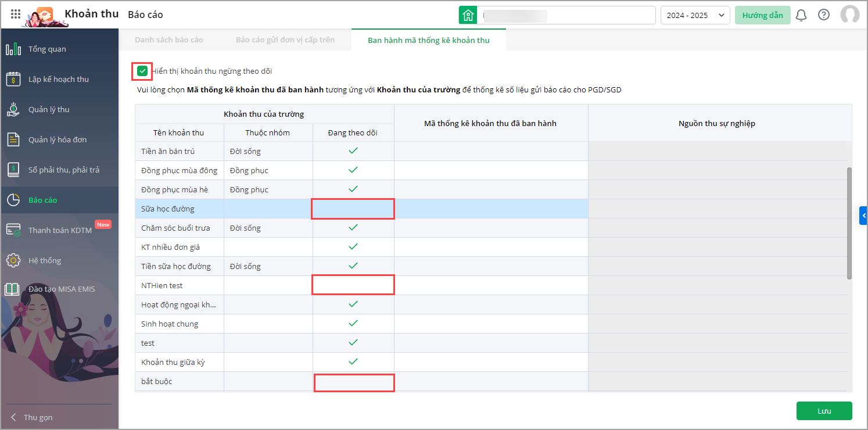Select the Sữa học đường row name
868x430 pixels.
coord(168,209)
